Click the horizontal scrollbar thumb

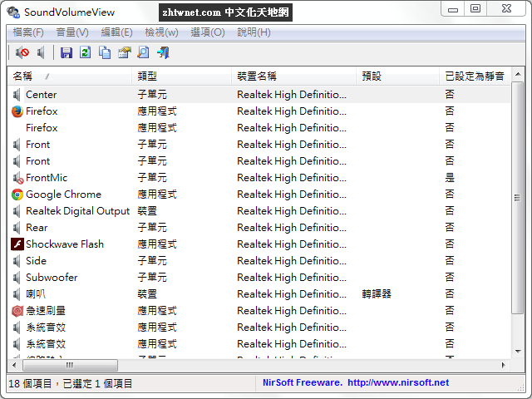pyautogui.click(x=70, y=366)
